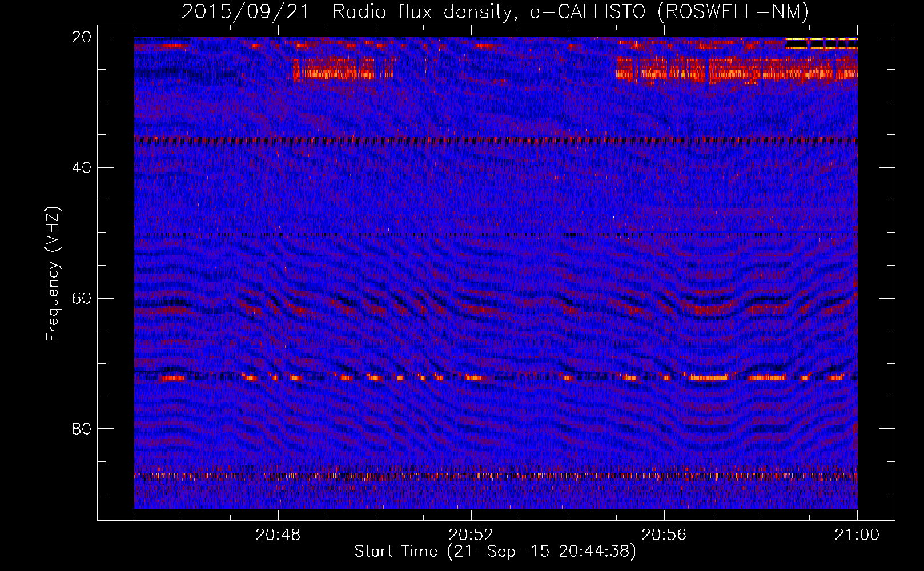Viewport: 924px width, 571px height.
Task: Click the '21:00' time tick label
Action: click(857, 534)
